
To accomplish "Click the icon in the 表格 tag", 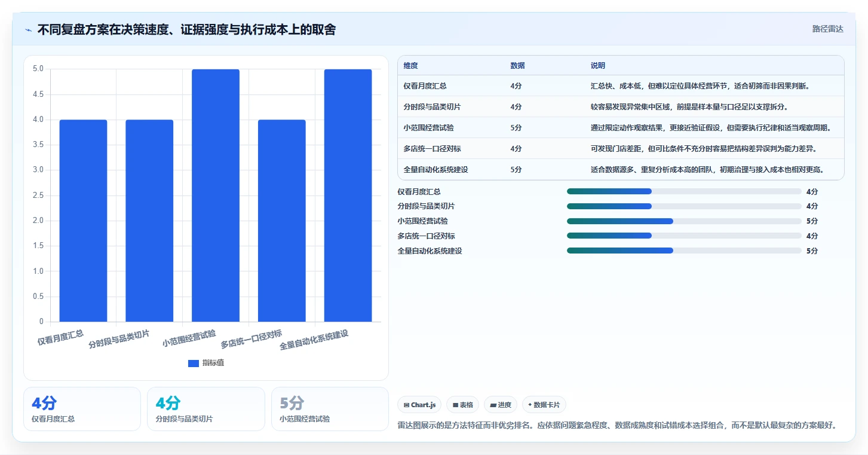I will [455, 405].
